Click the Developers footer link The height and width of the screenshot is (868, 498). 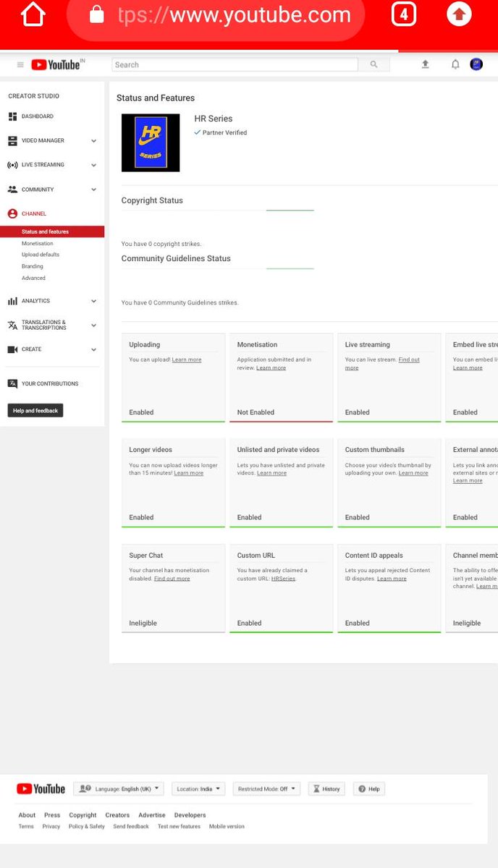point(190,815)
